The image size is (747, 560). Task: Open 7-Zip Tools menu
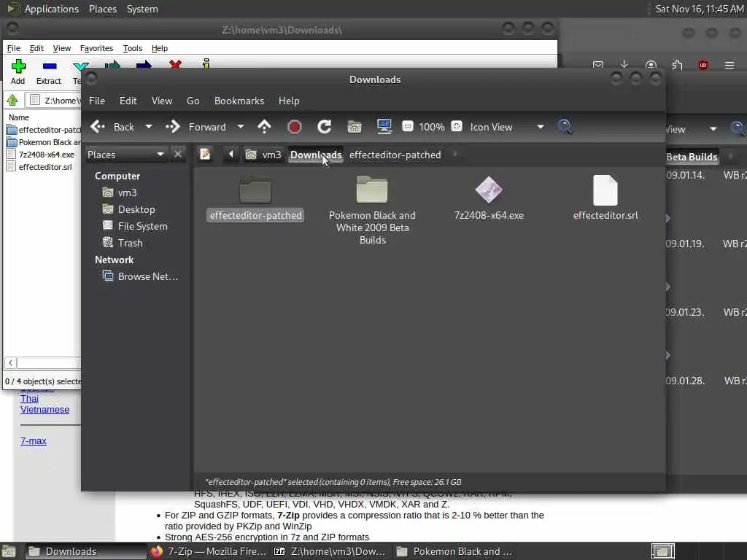click(x=133, y=48)
